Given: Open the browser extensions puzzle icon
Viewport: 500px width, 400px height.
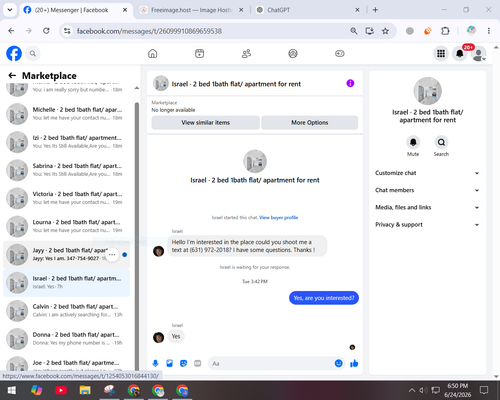Looking at the screenshot, I should point(445,31).
